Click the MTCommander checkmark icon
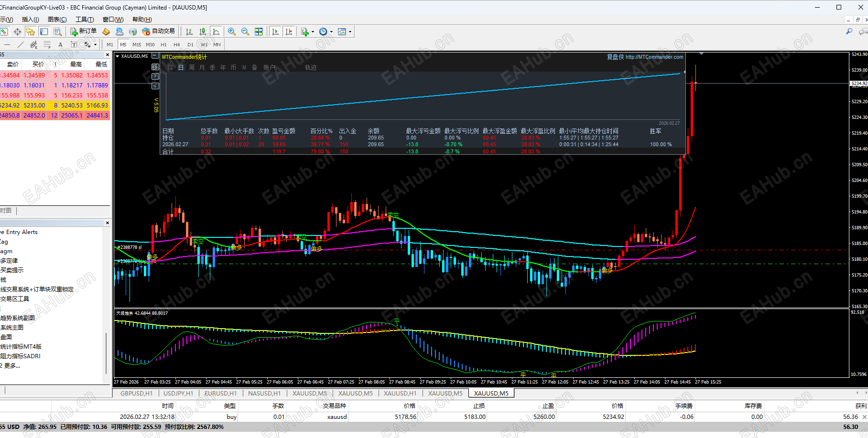This screenshot has width=868, height=438. click(155, 86)
